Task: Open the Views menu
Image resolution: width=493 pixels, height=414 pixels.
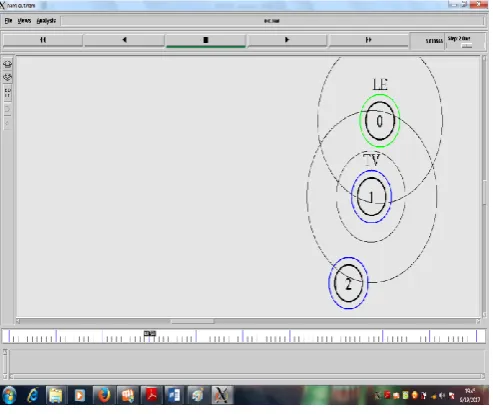Action: [24, 21]
